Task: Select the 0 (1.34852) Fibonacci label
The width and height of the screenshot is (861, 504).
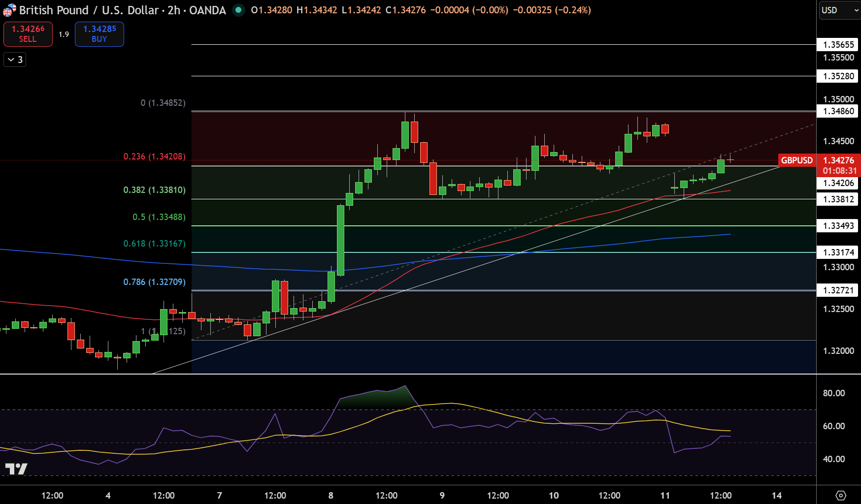Action: click(x=163, y=103)
